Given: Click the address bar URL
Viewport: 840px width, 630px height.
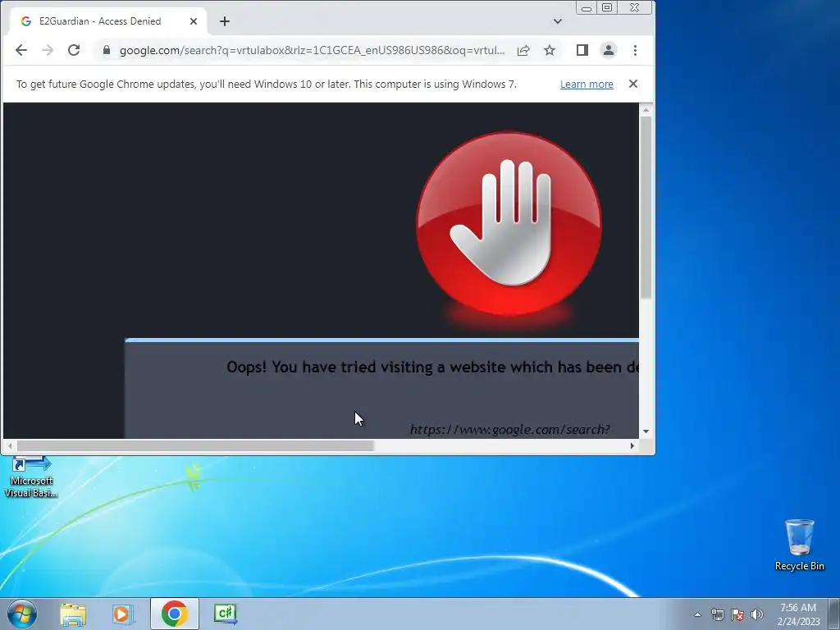Looking at the screenshot, I should click(x=313, y=50).
